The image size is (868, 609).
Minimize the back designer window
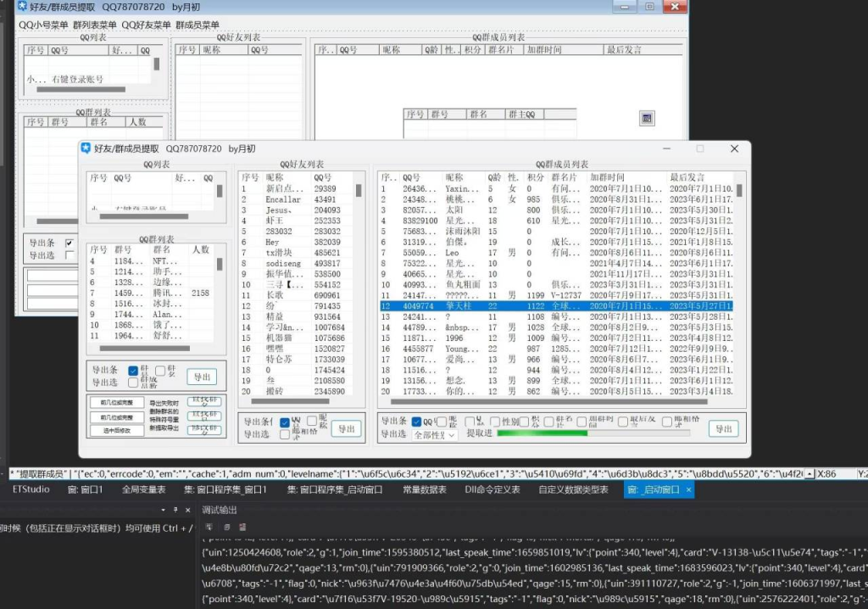(625, 7)
